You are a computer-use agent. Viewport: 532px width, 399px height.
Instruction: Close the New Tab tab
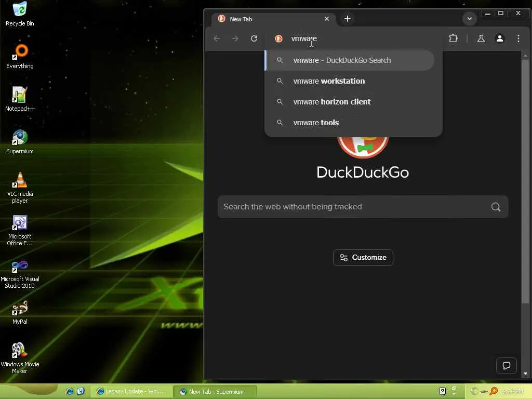click(x=326, y=19)
